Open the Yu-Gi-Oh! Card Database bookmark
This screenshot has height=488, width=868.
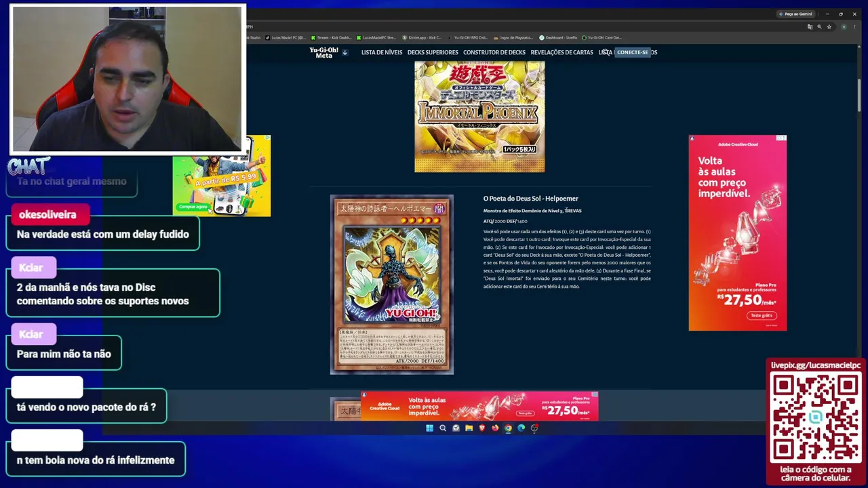click(x=602, y=38)
